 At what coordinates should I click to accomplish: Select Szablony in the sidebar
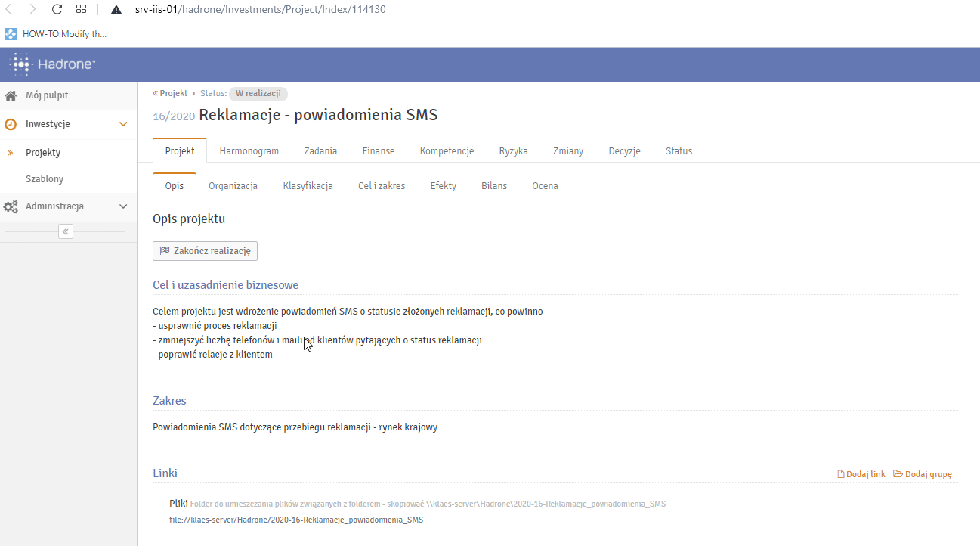click(45, 179)
